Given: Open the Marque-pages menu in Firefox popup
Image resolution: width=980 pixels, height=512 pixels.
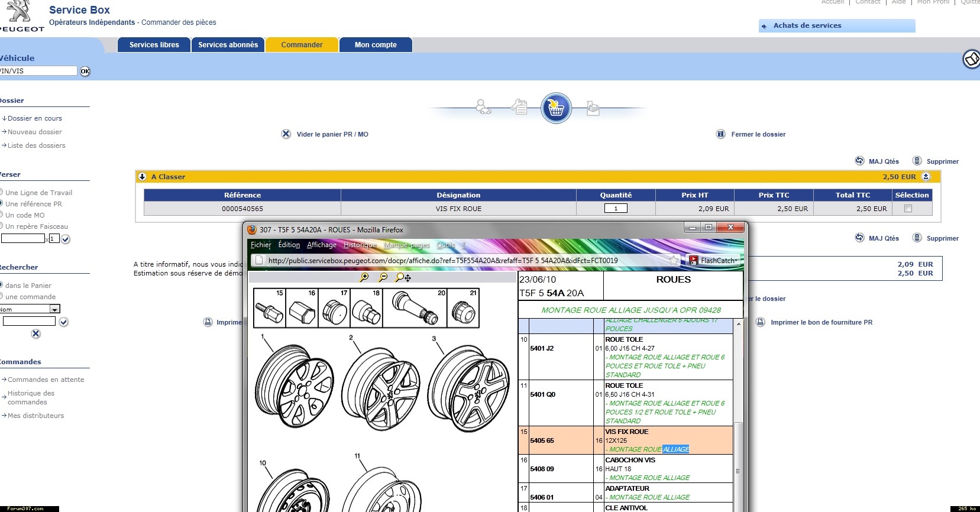Looking at the screenshot, I should 406,245.
